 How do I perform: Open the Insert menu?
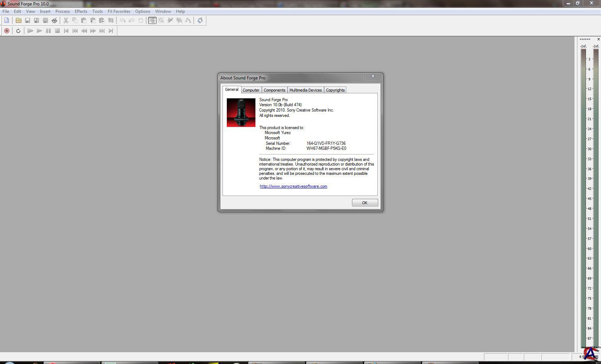click(x=45, y=11)
